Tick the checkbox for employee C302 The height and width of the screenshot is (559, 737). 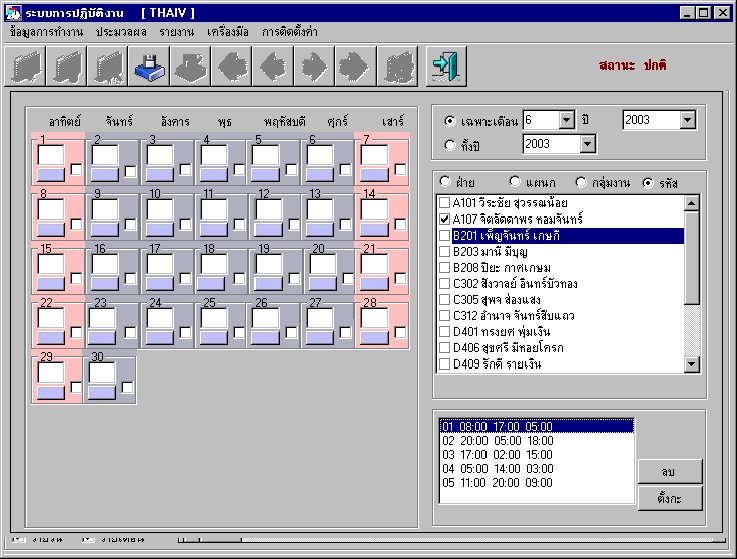pyautogui.click(x=444, y=283)
